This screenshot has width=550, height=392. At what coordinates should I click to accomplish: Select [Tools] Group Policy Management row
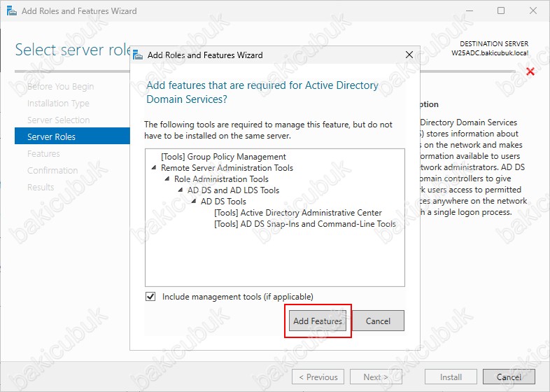[x=223, y=157]
